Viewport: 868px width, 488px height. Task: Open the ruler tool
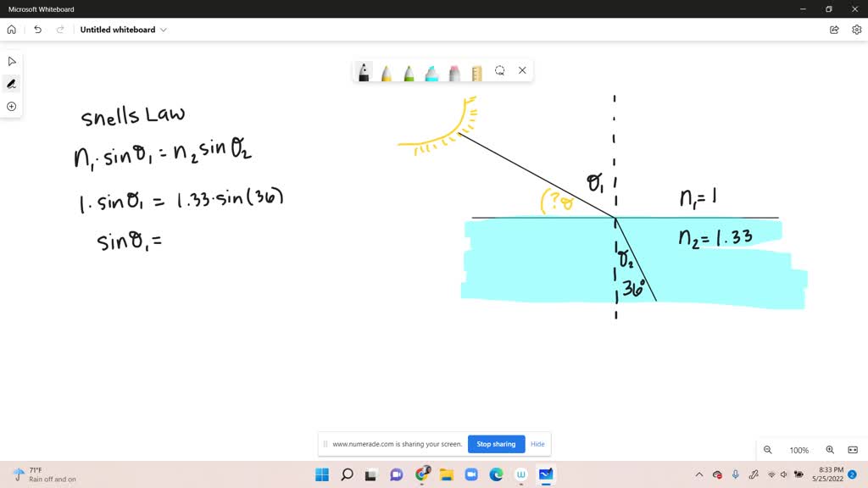click(x=476, y=72)
